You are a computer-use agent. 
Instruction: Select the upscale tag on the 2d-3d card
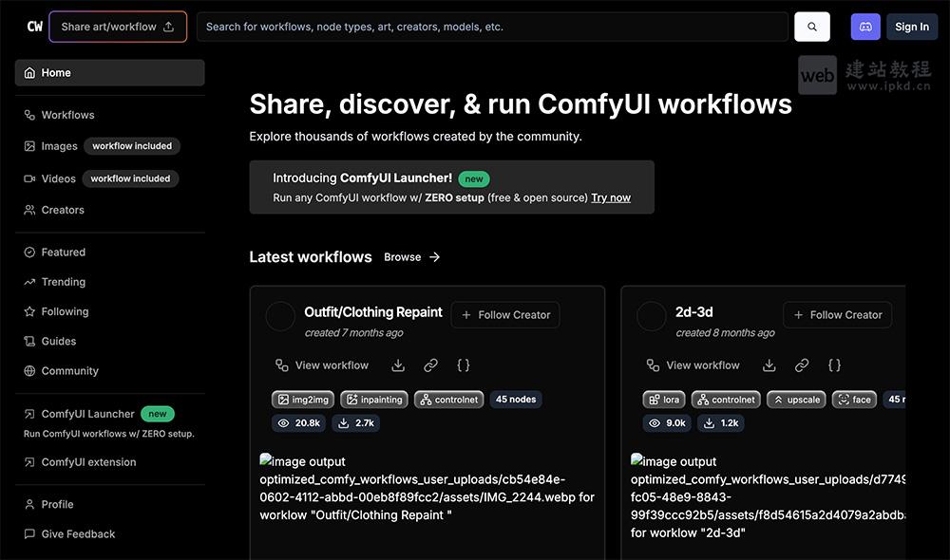(795, 399)
